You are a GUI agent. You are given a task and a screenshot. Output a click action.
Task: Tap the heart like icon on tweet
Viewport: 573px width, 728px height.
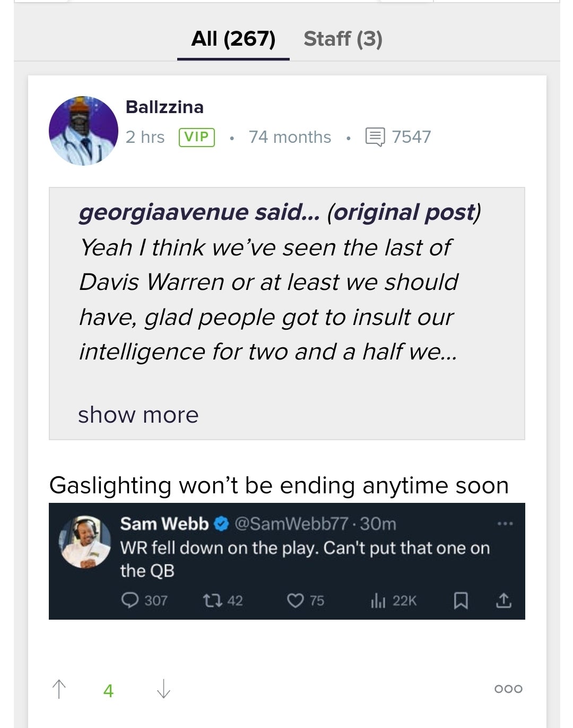294,601
